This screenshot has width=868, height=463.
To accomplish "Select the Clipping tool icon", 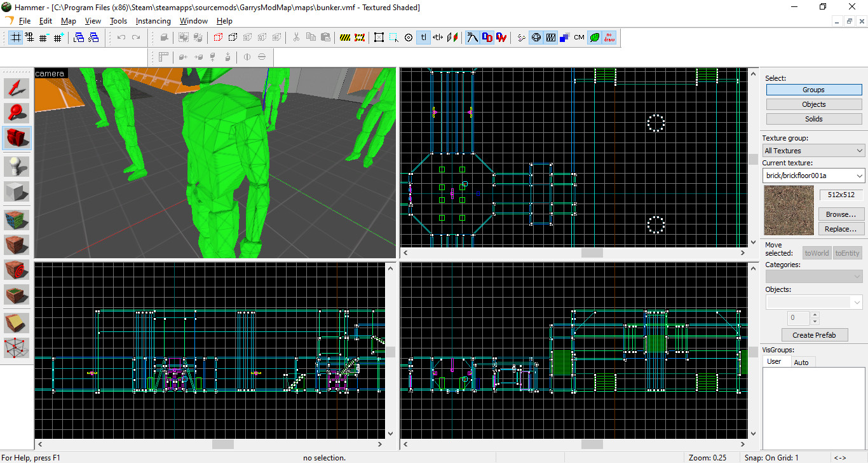I will pos(17,323).
